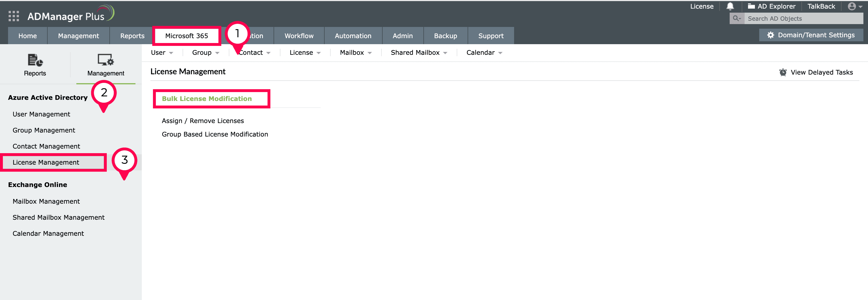The image size is (868, 300).
Task: Open Group Management in sidebar
Action: pyautogui.click(x=44, y=130)
